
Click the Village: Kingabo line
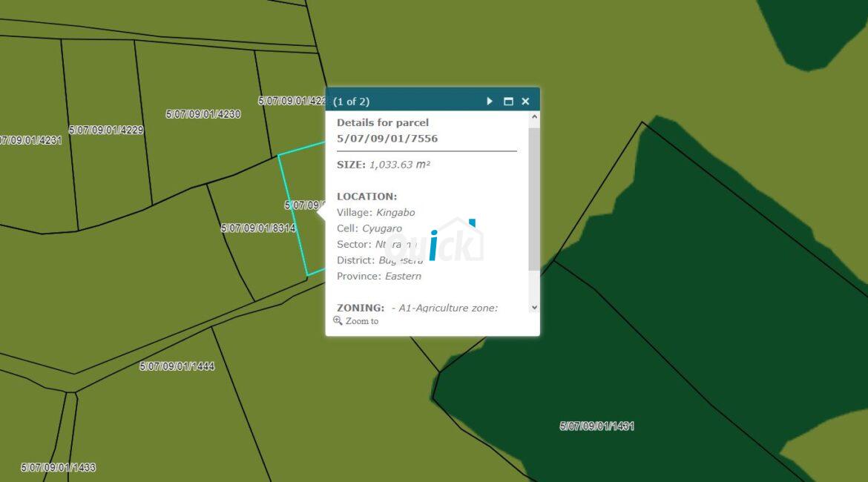(376, 213)
